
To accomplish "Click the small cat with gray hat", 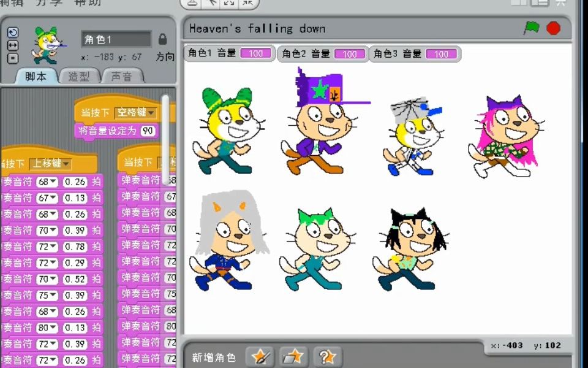I will [413, 137].
